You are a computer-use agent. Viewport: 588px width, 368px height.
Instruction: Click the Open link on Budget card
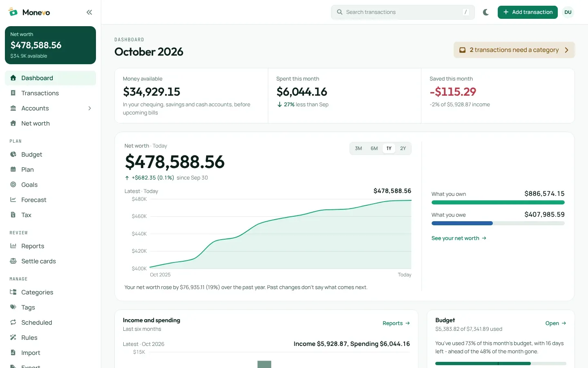tap(556, 323)
